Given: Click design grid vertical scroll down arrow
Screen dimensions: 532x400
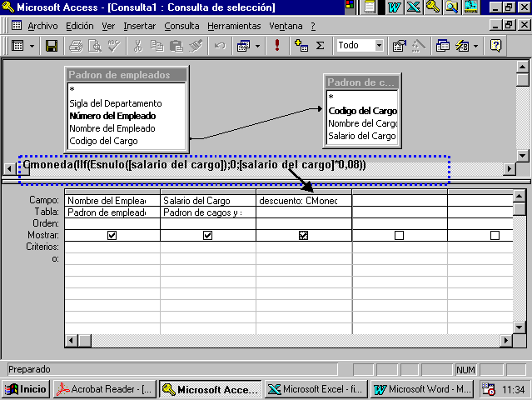Looking at the screenshot, I should (x=520, y=327).
